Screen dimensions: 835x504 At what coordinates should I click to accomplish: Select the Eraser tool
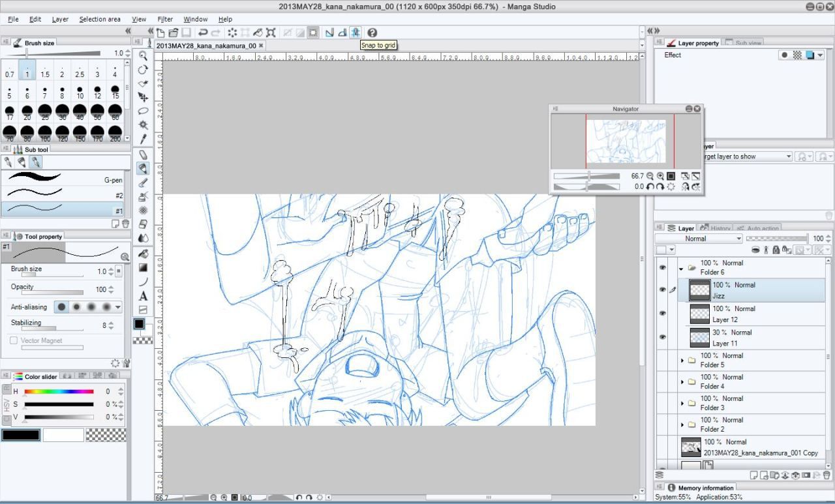click(143, 224)
